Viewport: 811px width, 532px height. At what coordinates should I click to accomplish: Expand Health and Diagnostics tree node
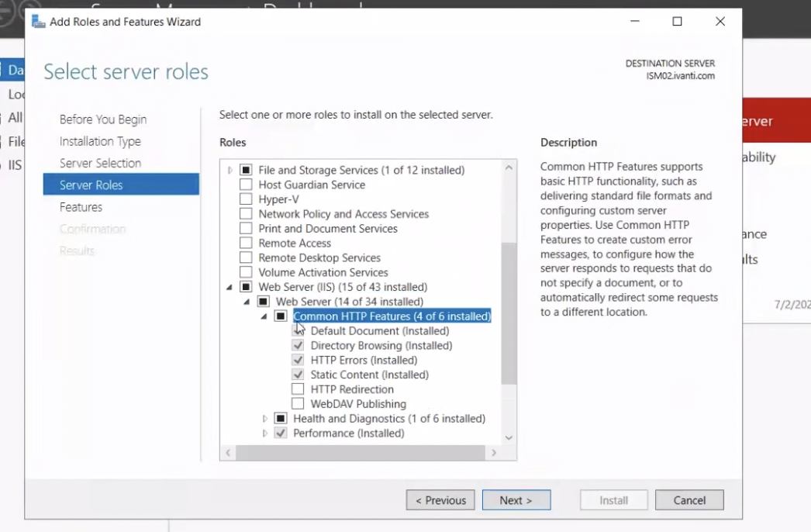click(x=264, y=419)
